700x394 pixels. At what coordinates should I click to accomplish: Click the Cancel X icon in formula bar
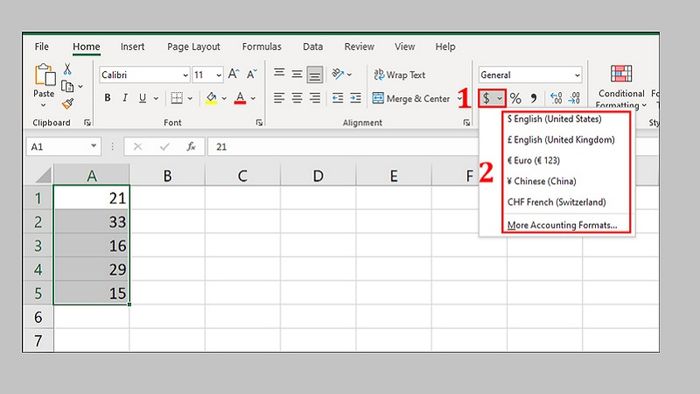pos(138,146)
